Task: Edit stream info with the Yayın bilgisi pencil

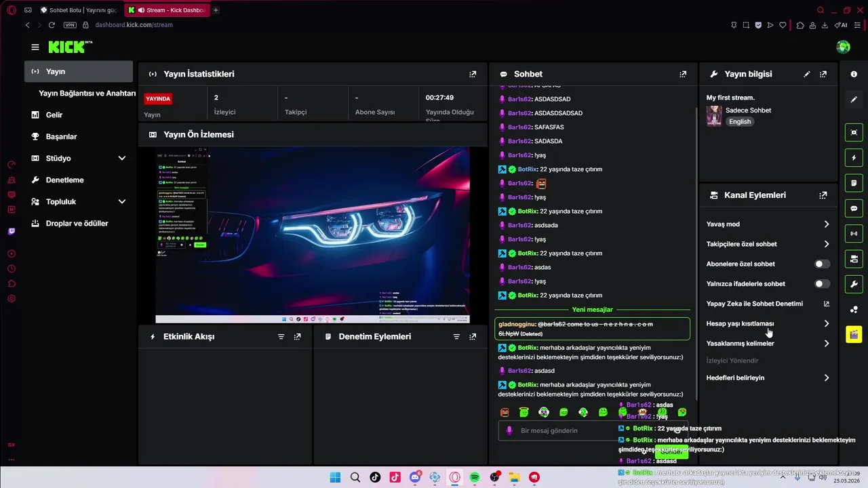Action: 806,74
